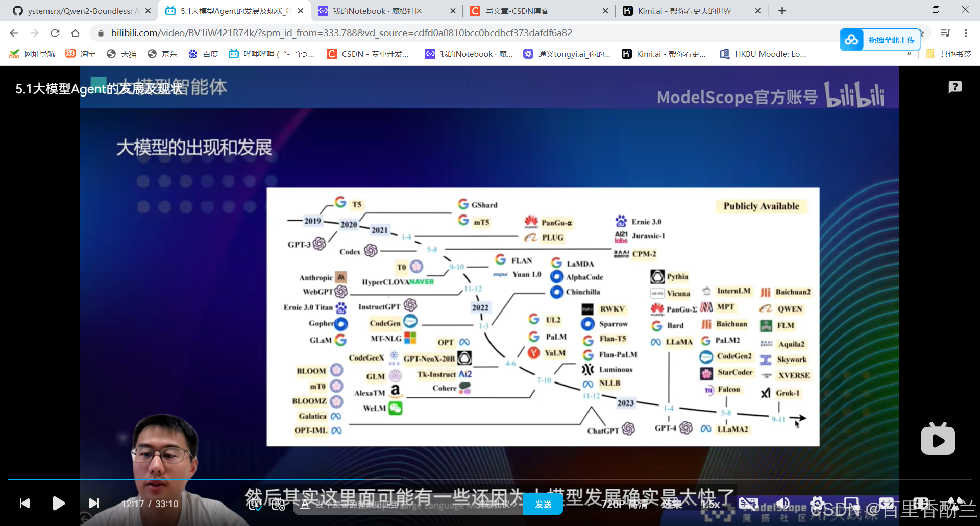
Task: Click the blue 发送 send button
Action: click(x=543, y=505)
